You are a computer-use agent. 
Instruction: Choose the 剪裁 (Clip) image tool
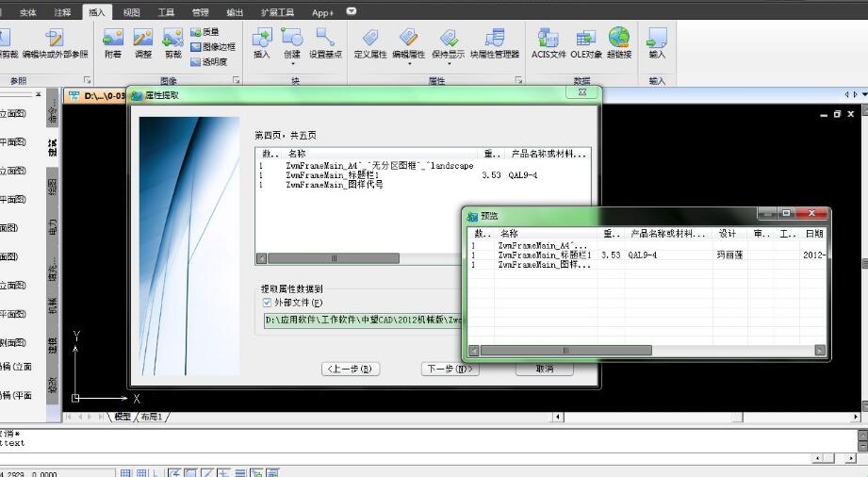coord(172,43)
